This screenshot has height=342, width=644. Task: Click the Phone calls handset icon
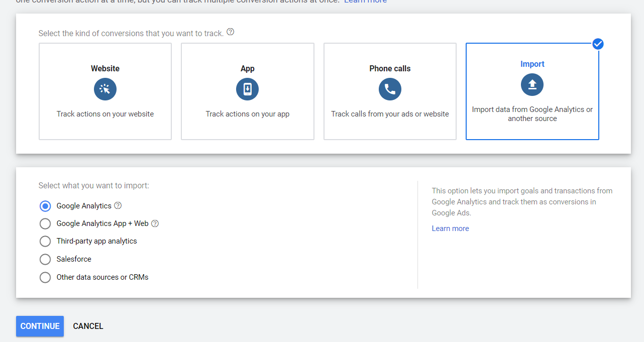390,89
